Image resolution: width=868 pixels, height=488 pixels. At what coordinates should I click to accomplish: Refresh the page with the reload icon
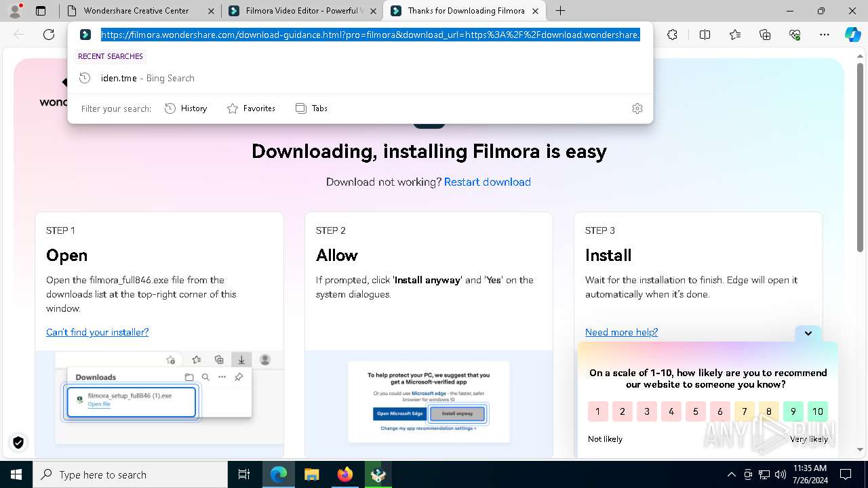point(49,35)
